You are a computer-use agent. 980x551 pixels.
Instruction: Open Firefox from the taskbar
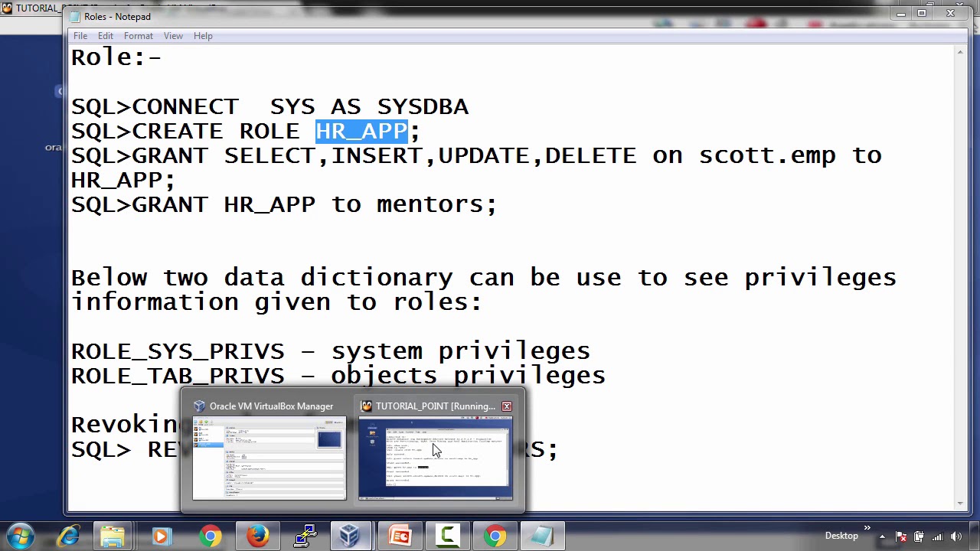point(256,536)
